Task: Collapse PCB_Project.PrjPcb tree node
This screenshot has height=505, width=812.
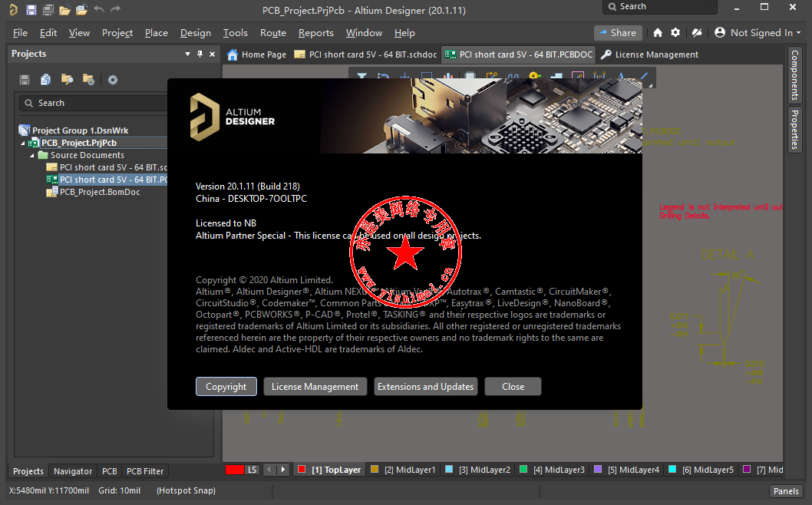Action: [22, 143]
